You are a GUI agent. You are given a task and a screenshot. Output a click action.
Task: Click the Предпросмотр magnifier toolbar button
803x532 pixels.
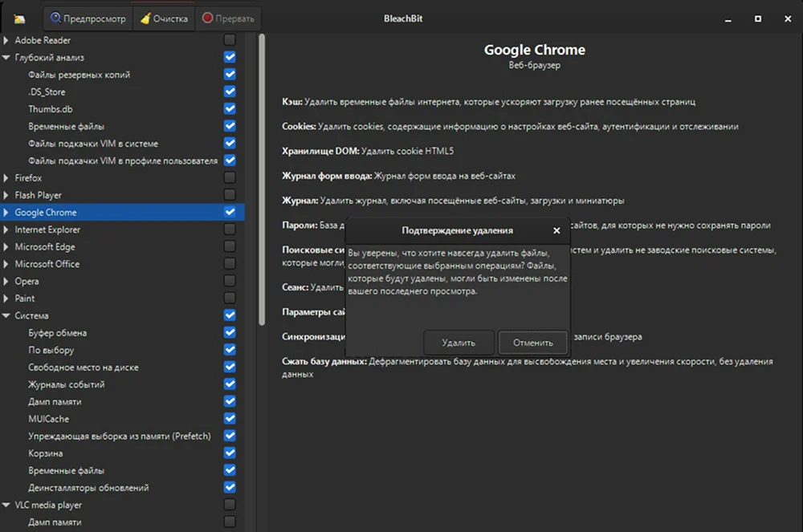point(88,18)
